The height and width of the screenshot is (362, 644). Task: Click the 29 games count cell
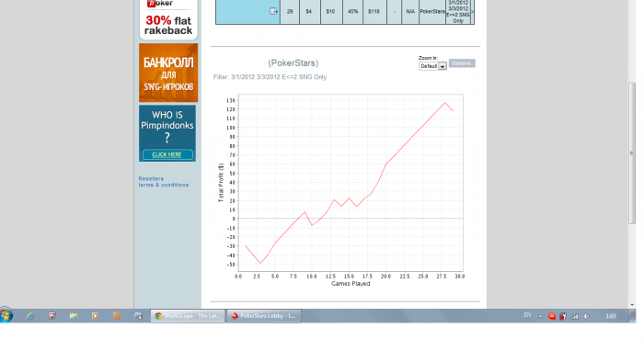click(x=290, y=11)
